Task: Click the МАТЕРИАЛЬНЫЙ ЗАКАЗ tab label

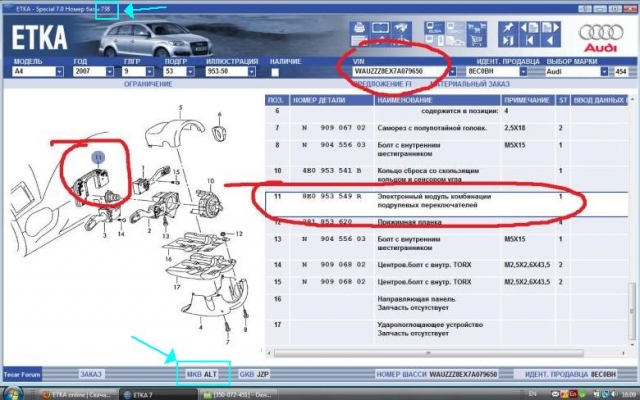Action: (469, 84)
